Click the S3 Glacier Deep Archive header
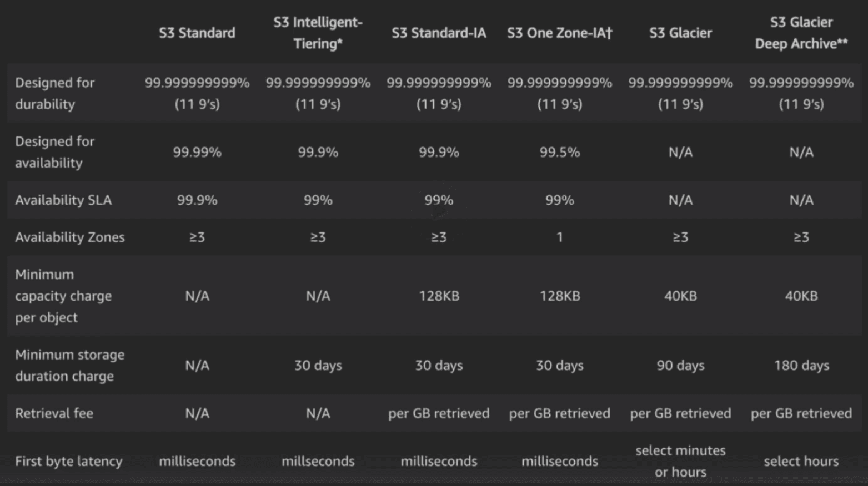The image size is (868, 486). coord(801,33)
